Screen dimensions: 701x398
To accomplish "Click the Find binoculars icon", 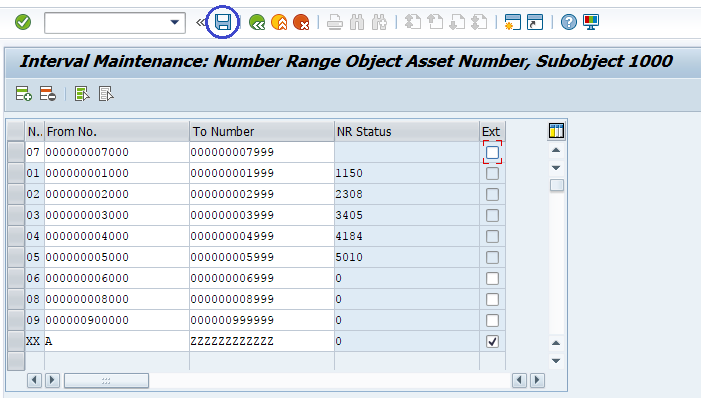I will (x=357, y=22).
